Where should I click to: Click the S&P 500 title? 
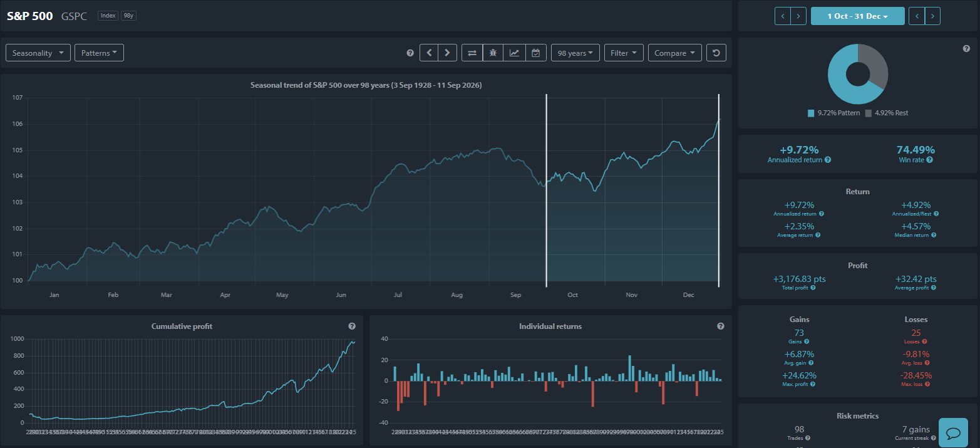tap(29, 16)
